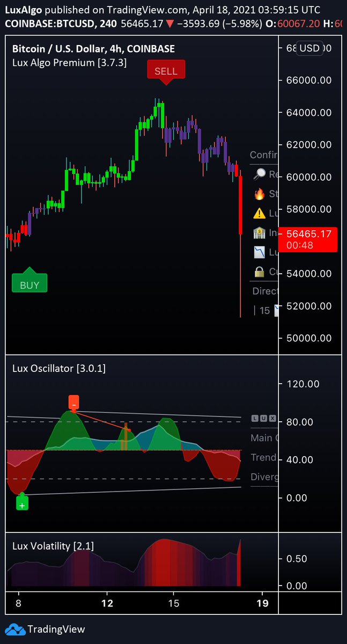Click the fire emoji dashboard icon
This screenshot has height=644, width=347.
(260, 193)
